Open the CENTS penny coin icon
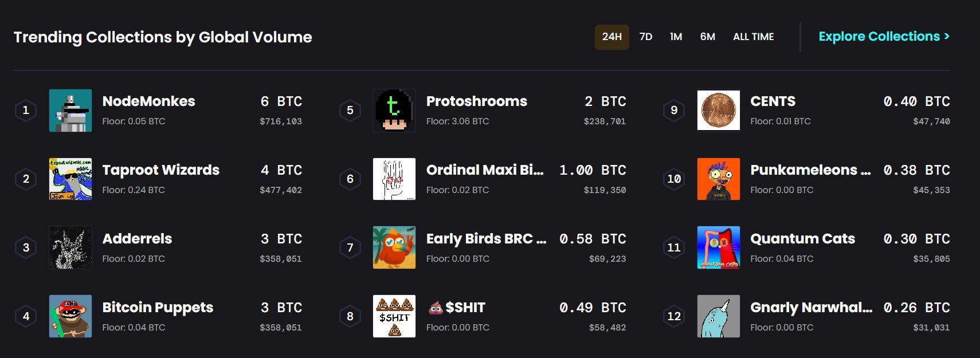This screenshot has width=980, height=358. [x=719, y=111]
